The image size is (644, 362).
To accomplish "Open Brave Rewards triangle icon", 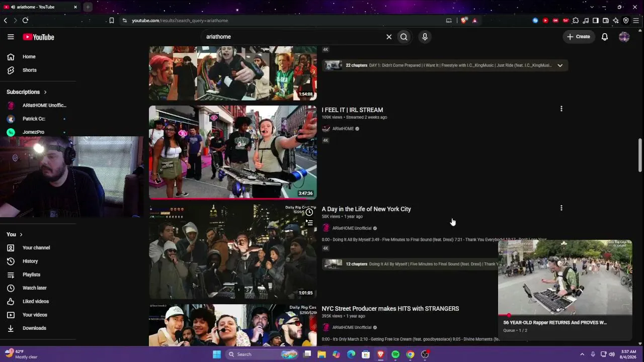I will click(474, 21).
